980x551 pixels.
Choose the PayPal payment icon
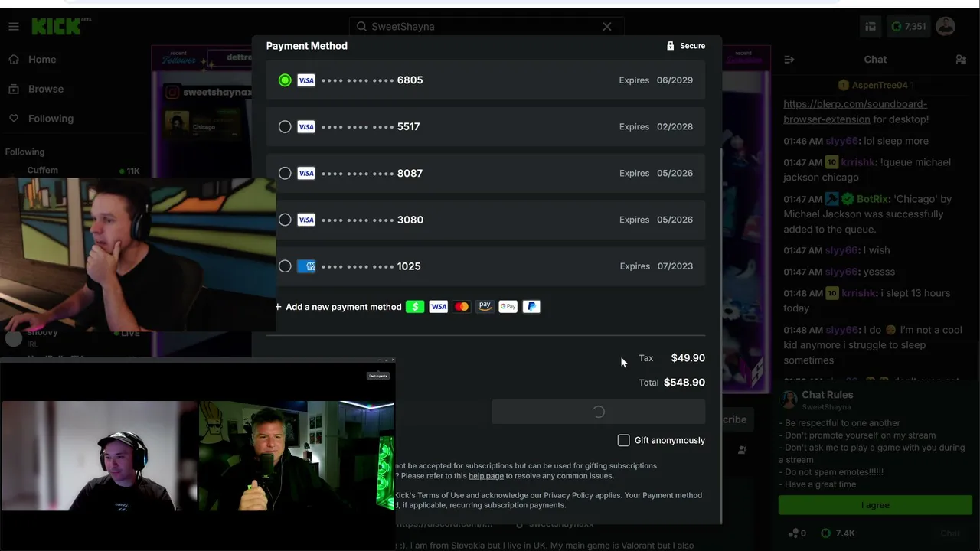click(x=531, y=307)
